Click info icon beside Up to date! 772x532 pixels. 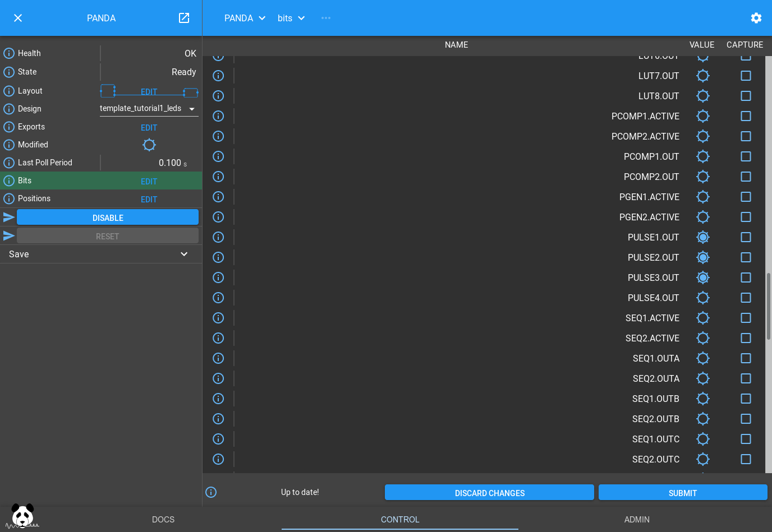[x=211, y=492]
